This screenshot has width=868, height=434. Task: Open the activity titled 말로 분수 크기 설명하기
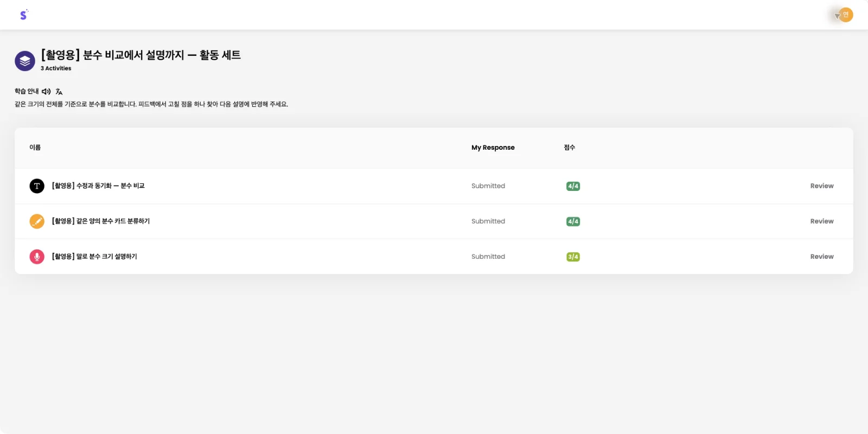pos(94,257)
